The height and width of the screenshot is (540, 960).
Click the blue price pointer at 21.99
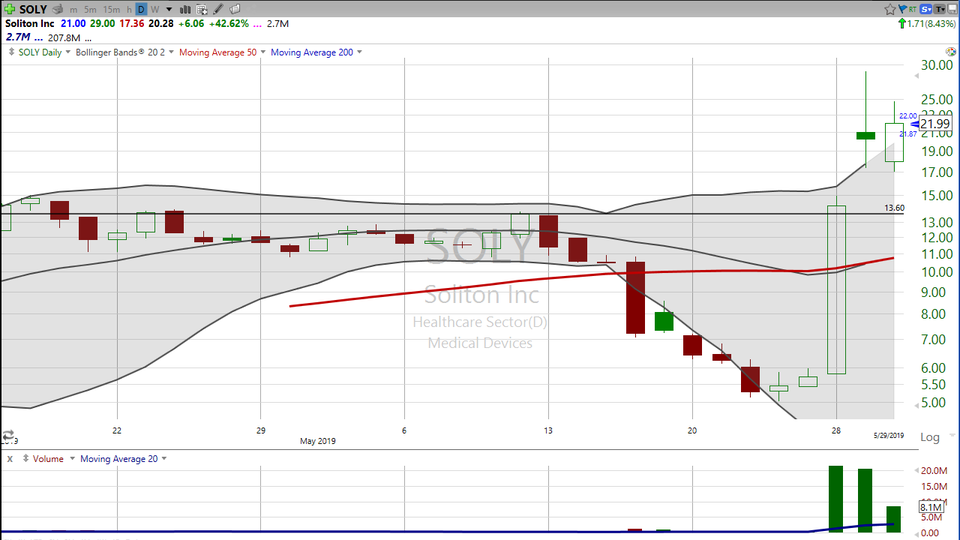pos(915,124)
